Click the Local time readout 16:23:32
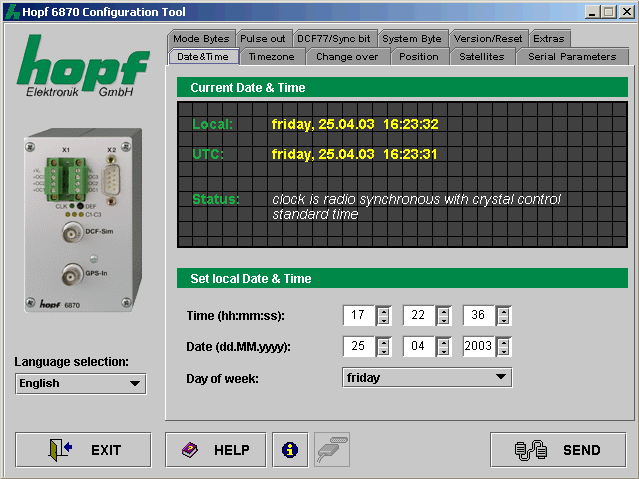 pyautogui.click(x=411, y=124)
